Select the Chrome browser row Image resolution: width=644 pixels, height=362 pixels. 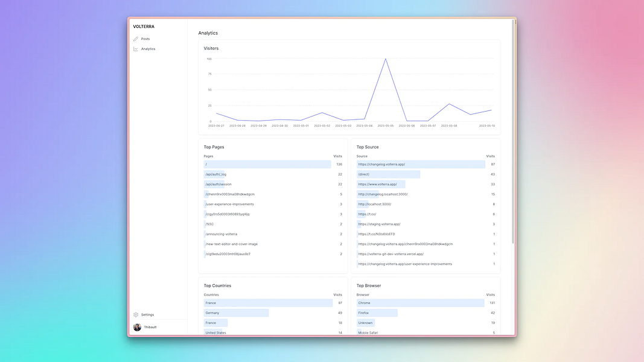(x=426, y=303)
